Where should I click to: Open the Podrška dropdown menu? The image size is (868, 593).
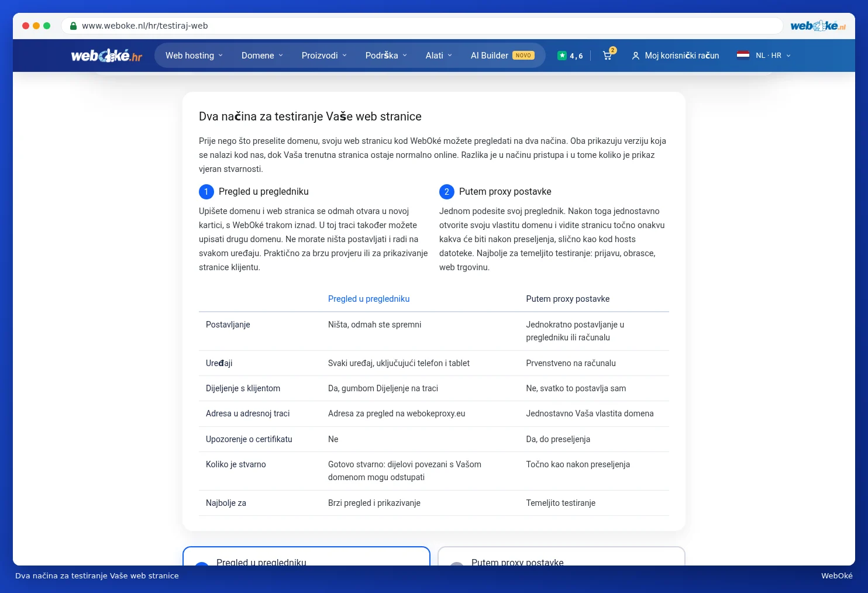pyautogui.click(x=386, y=56)
